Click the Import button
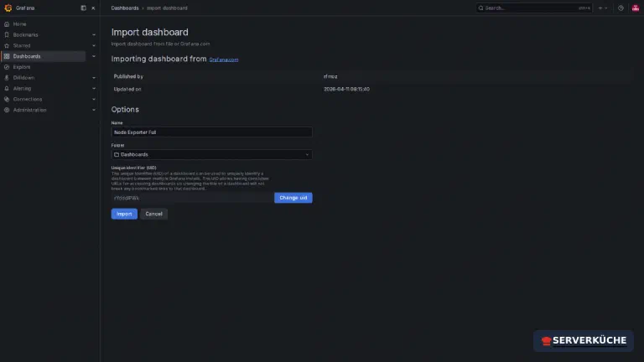The image size is (644, 362). 124,214
